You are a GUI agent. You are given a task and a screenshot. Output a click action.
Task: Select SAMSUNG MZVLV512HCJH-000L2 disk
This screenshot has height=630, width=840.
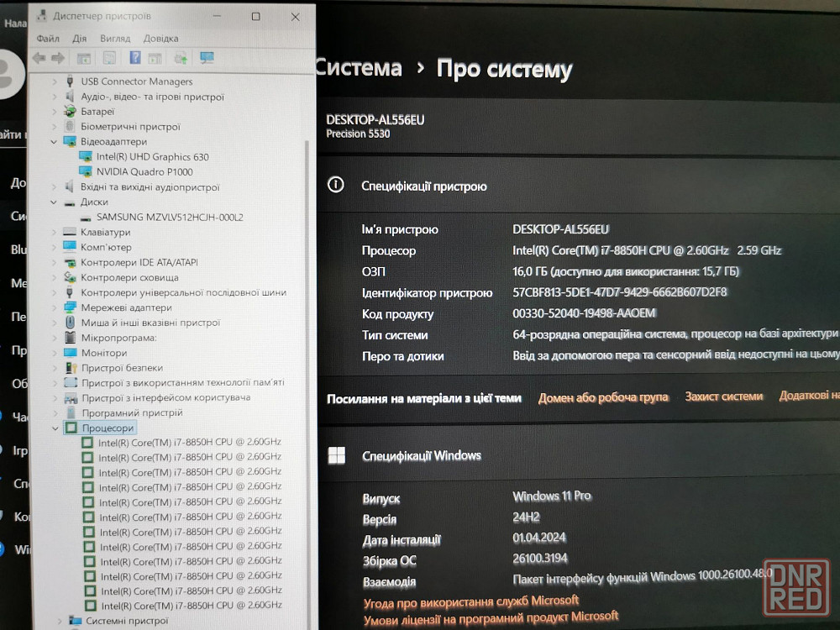[170, 217]
